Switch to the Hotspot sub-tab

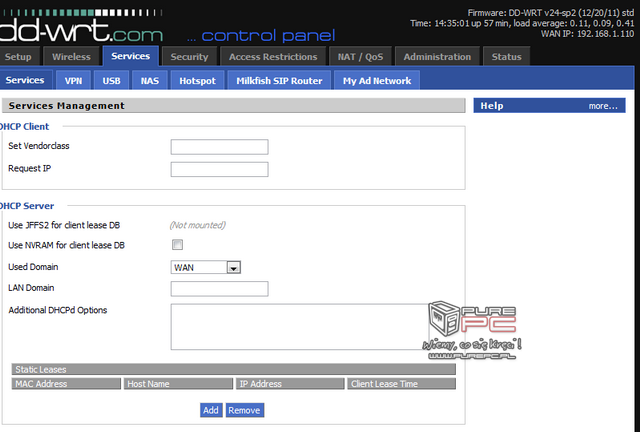(198, 81)
